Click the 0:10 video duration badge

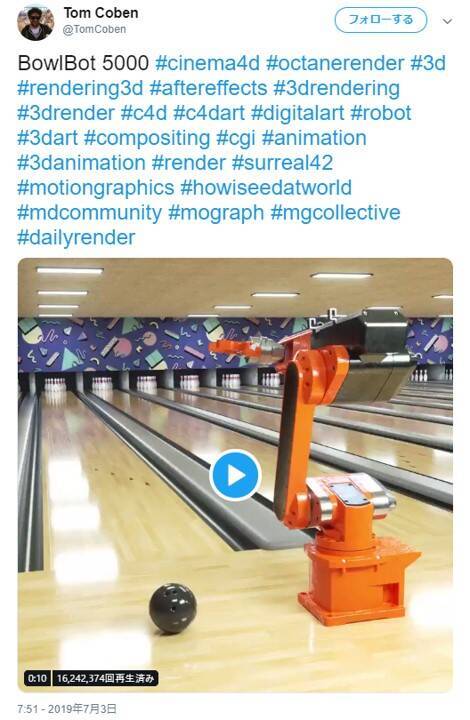[37, 678]
